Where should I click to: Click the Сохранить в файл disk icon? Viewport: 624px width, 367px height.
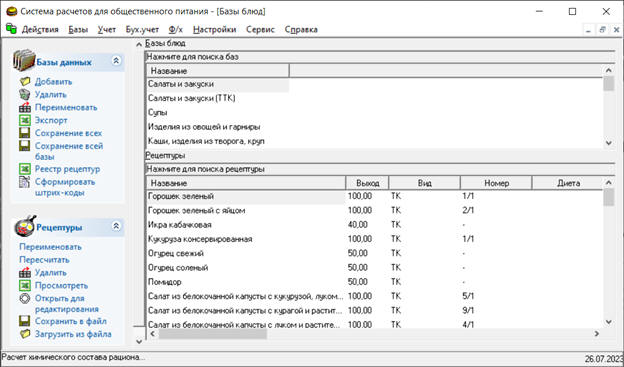[25, 321]
